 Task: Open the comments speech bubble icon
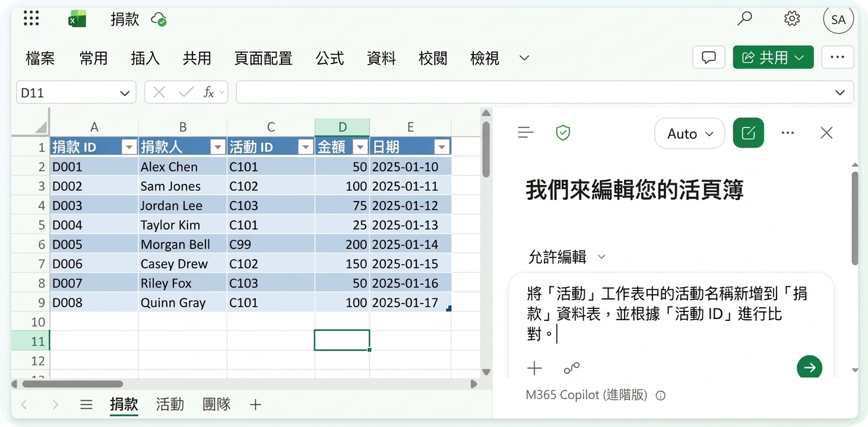(x=709, y=58)
